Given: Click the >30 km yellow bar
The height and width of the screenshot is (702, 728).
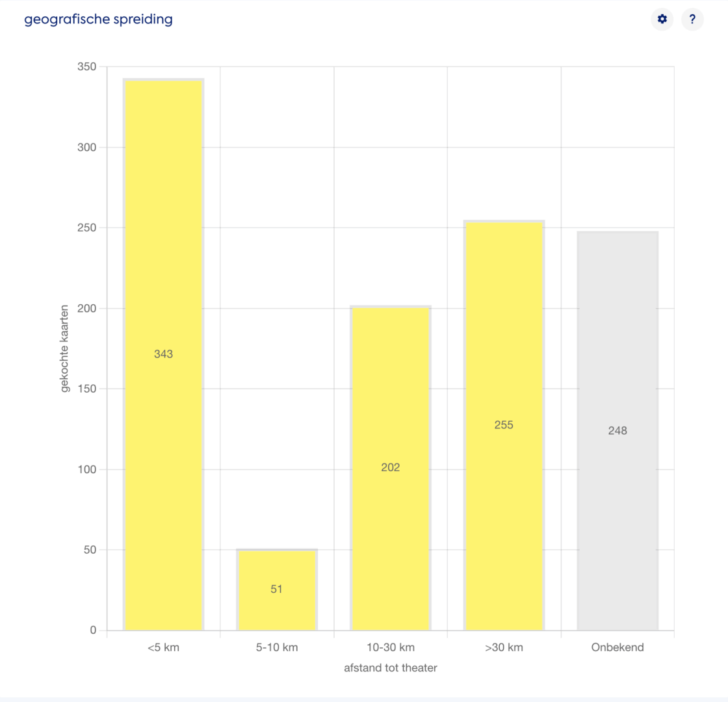Looking at the screenshot, I should [x=504, y=425].
